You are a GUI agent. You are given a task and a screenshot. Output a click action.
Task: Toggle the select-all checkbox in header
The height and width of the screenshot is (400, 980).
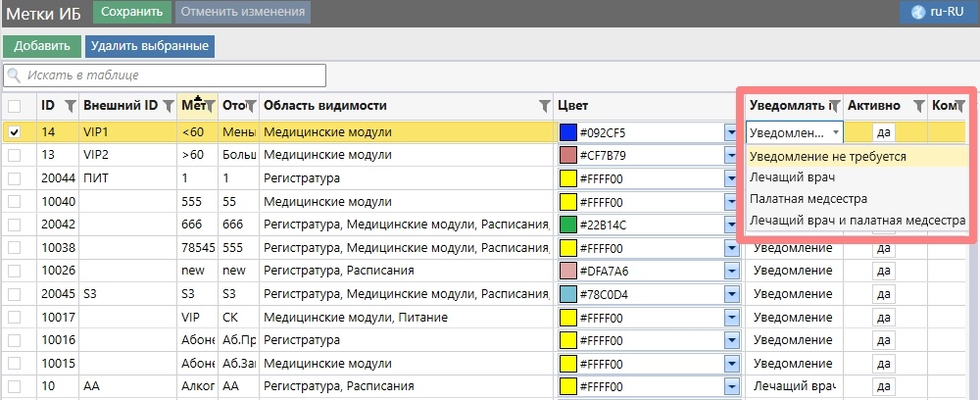coord(15,106)
